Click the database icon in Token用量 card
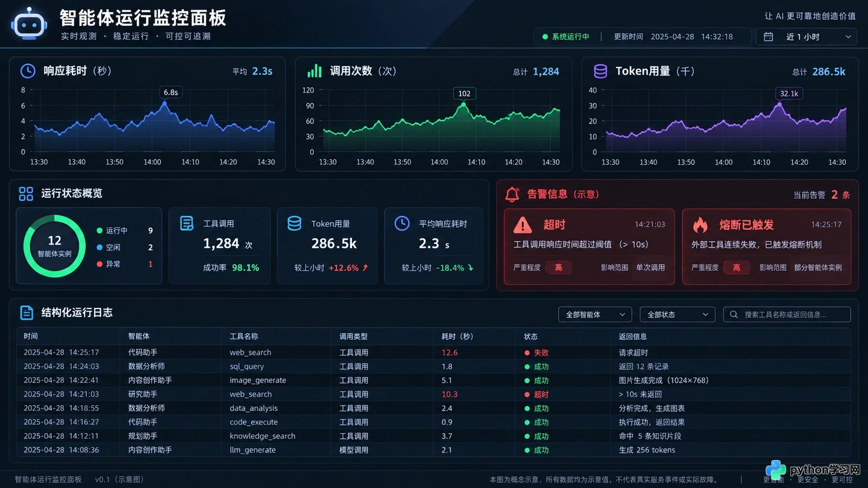Viewport: 868px width, 488px height. click(x=294, y=223)
